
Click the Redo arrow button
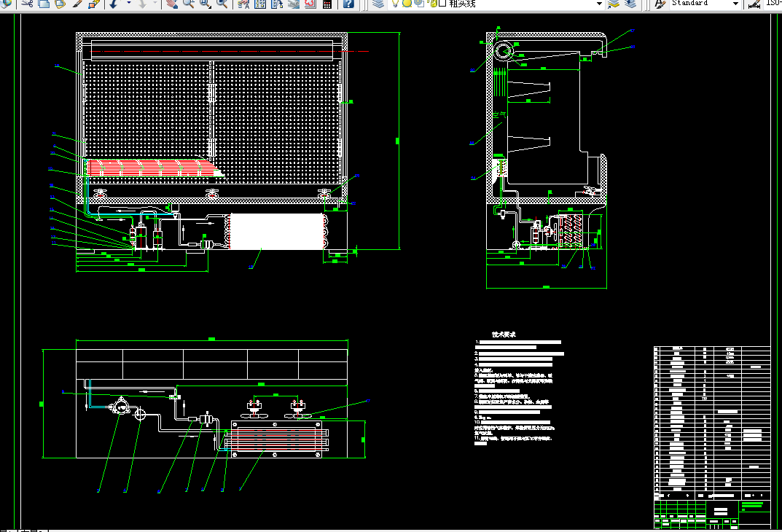tap(142, 4)
